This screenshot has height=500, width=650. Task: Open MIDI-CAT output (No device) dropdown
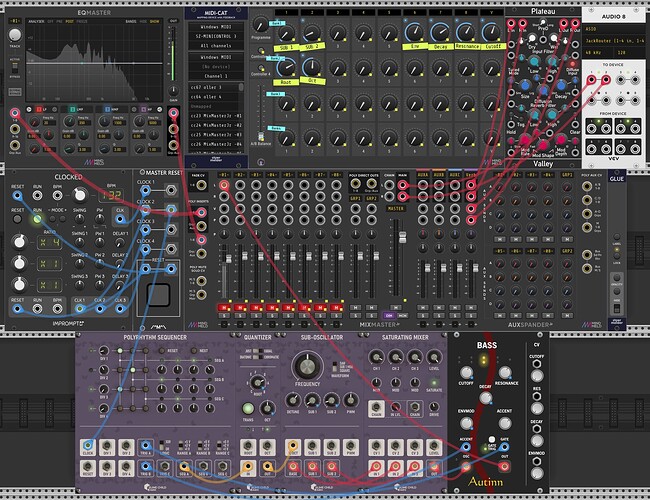coord(216,66)
